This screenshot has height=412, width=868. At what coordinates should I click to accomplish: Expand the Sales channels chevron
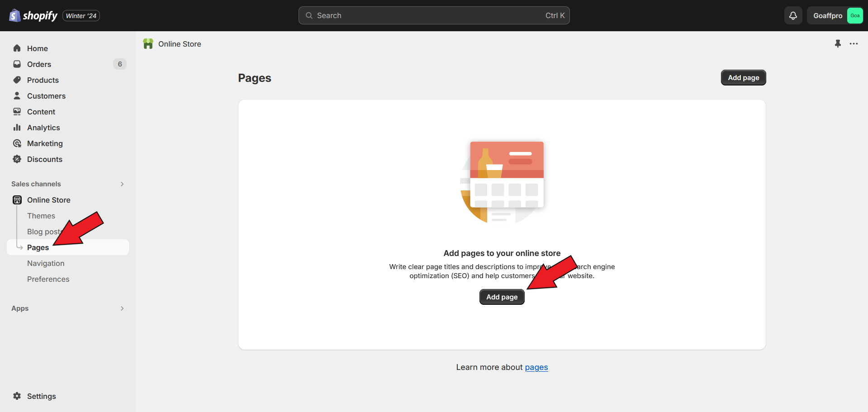pyautogui.click(x=122, y=184)
